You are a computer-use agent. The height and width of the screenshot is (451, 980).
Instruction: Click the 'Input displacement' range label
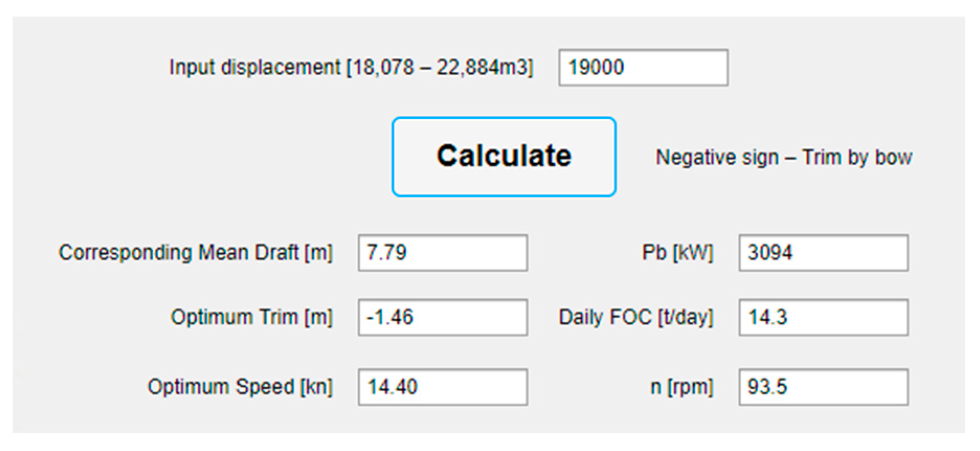click(x=351, y=67)
